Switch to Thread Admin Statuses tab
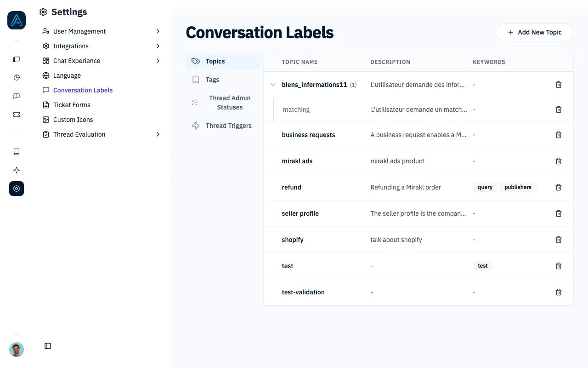This screenshot has width=588, height=368. point(224,103)
